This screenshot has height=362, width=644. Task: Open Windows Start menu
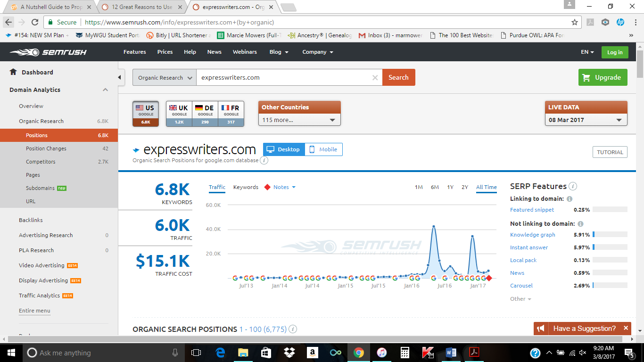pos(10,353)
